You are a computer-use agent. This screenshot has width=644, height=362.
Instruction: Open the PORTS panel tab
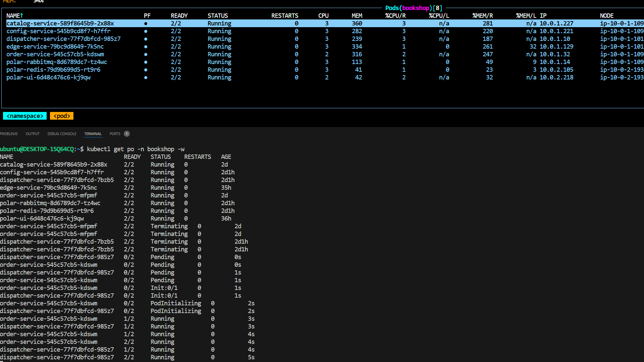point(115,134)
